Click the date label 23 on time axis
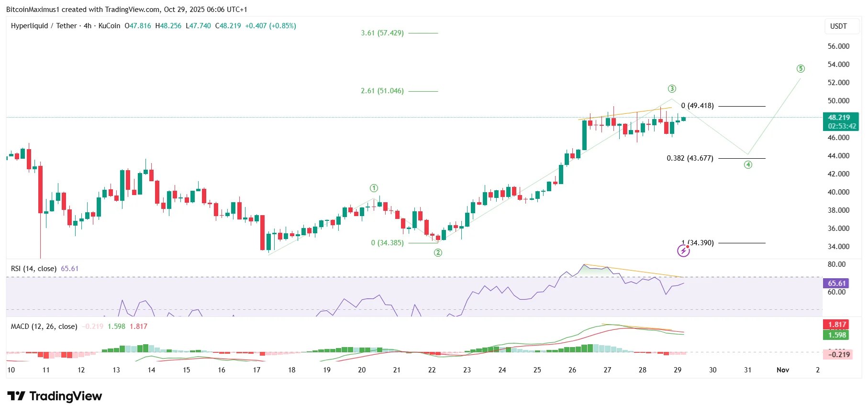Image resolution: width=868 pixels, height=414 pixels. tap(467, 370)
